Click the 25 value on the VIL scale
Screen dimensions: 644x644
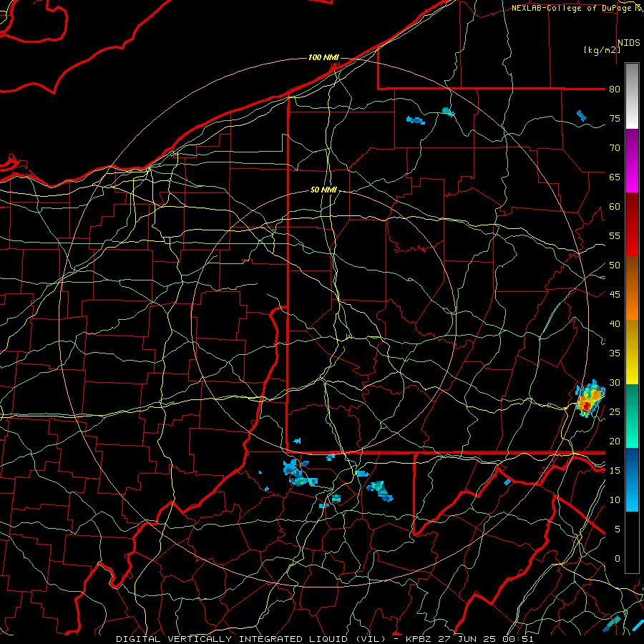[x=615, y=412]
